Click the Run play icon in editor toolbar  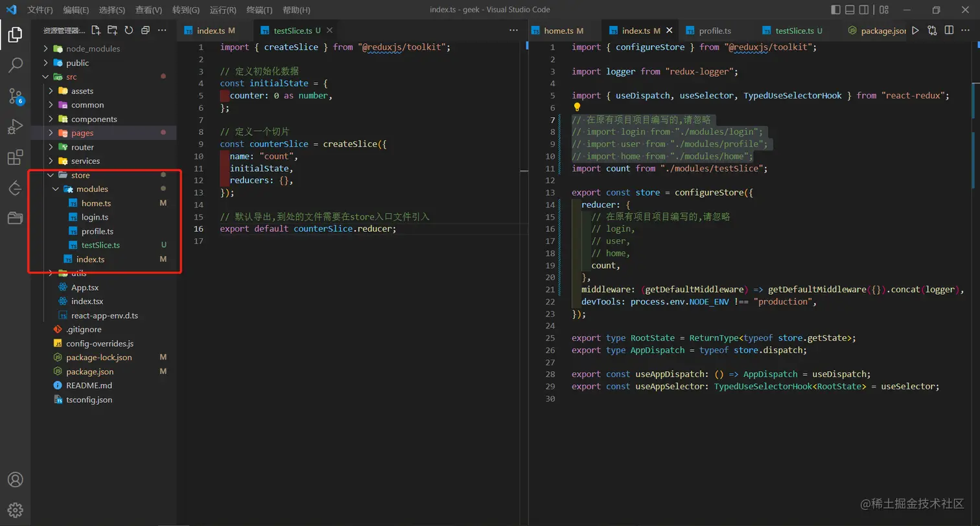pyautogui.click(x=915, y=30)
